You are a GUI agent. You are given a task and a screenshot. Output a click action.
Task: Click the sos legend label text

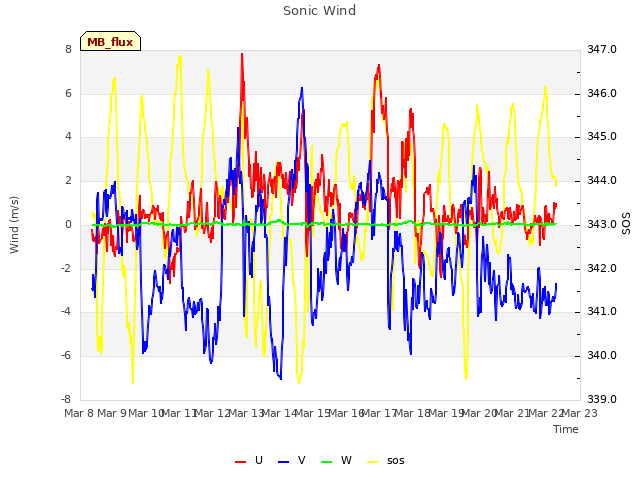(396, 461)
